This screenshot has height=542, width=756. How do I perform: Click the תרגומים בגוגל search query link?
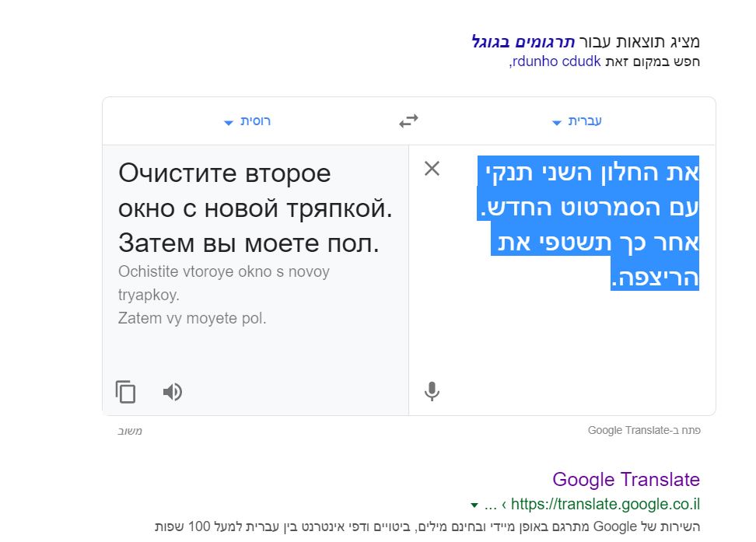(x=524, y=42)
